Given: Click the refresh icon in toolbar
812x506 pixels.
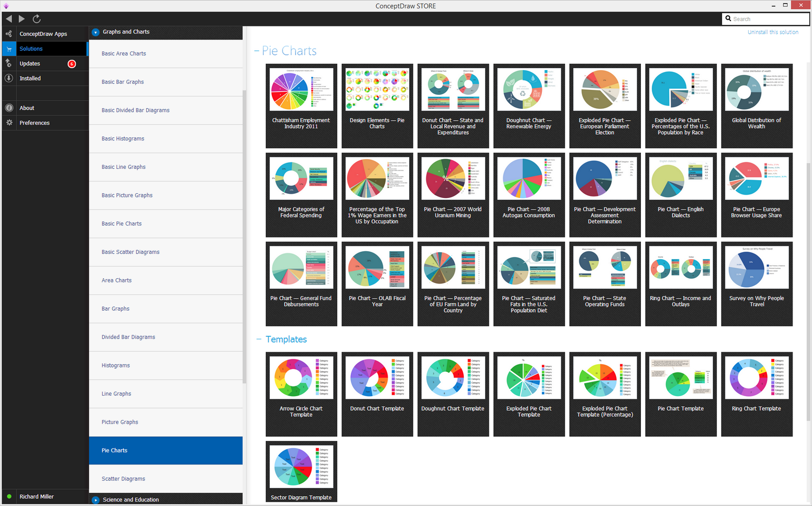Looking at the screenshot, I should 37,19.
